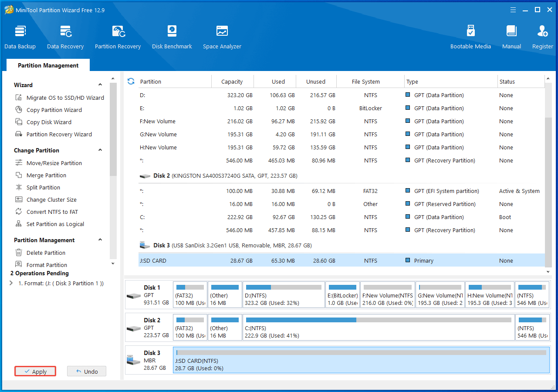Apply the pending operations
Image resolution: width=558 pixels, height=392 pixels.
tap(35, 371)
